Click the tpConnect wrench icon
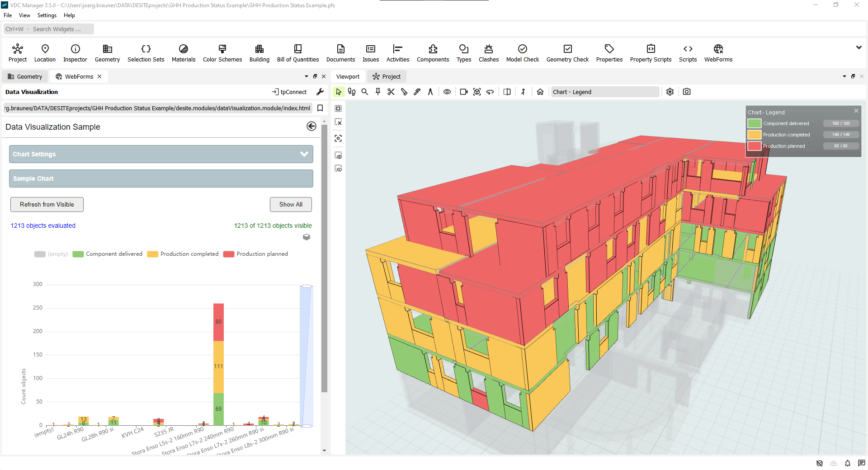The width and height of the screenshot is (868, 470). click(x=320, y=92)
